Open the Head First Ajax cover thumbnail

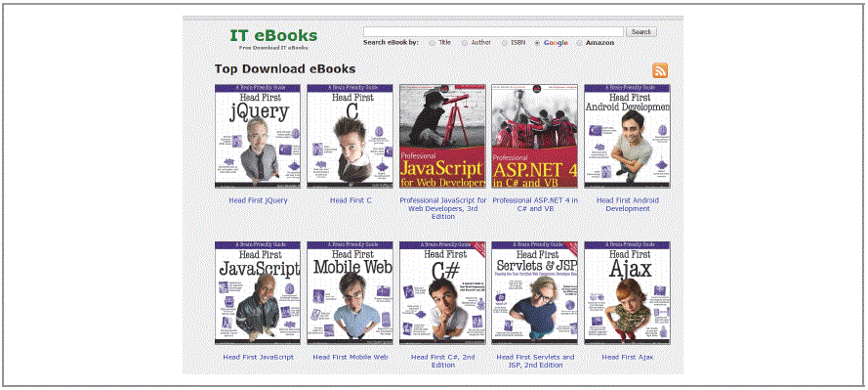(627, 293)
